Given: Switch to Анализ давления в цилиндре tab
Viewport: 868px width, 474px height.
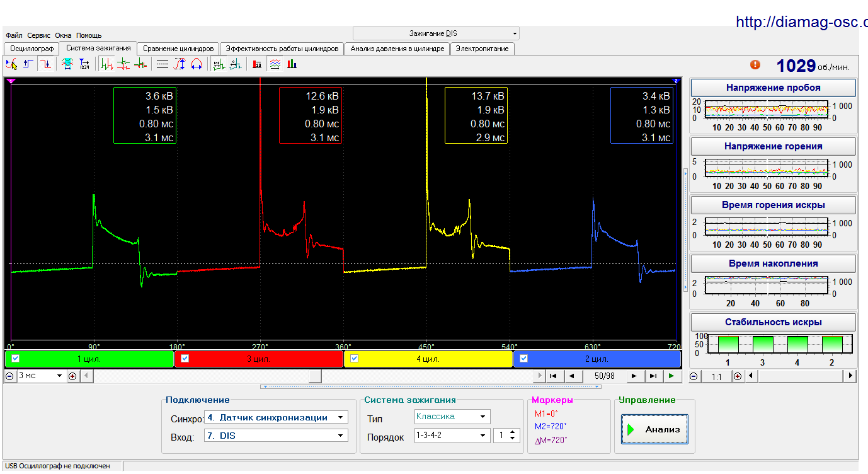Looking at the screenshot, I should 397,49.
